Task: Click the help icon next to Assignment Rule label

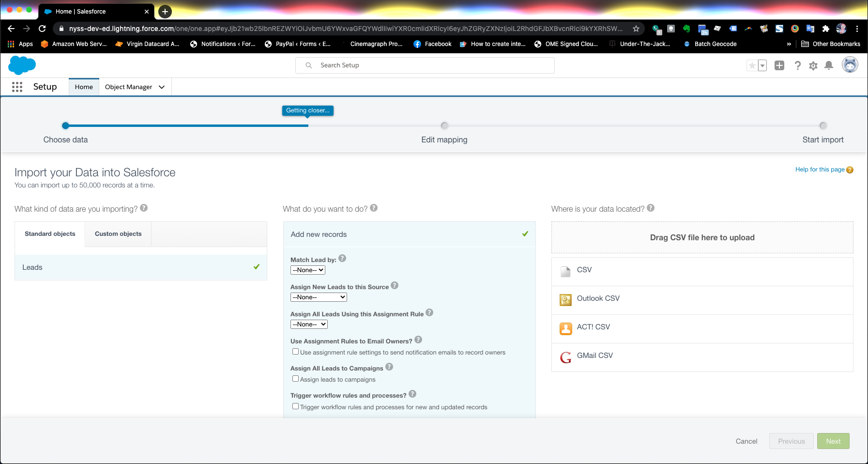Action: 429,312
